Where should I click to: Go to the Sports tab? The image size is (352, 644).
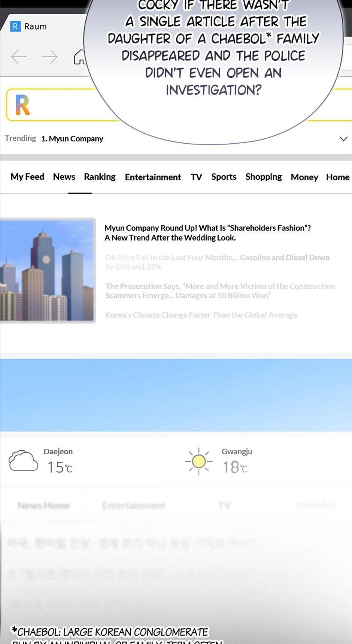tap(224, 177)
